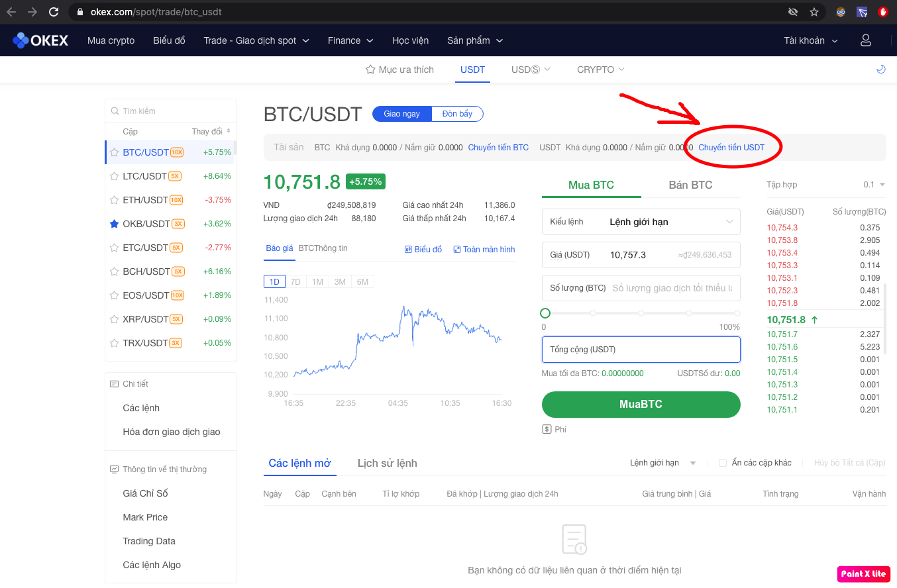Click the middle point of amount slider

point(641,313)
